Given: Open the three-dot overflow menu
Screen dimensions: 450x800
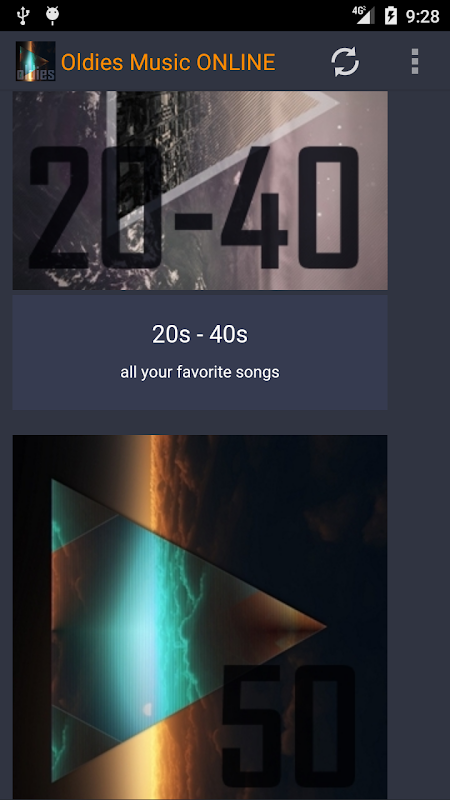Looking at the screenshot, I should pos(415,62).
